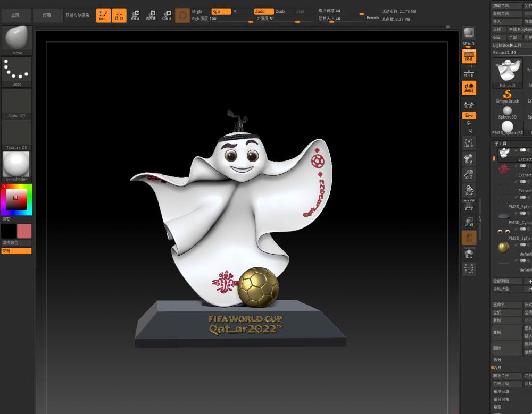This screenshot has height=414, width=532.
Task: Click the BPR render icon
Action: [x=469, y=33]
